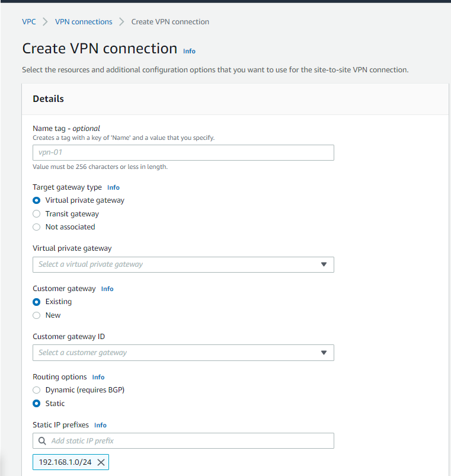The image size is (451, 476).
Task: Open Info for Customer gateway
Action: [x=107, y=289]
